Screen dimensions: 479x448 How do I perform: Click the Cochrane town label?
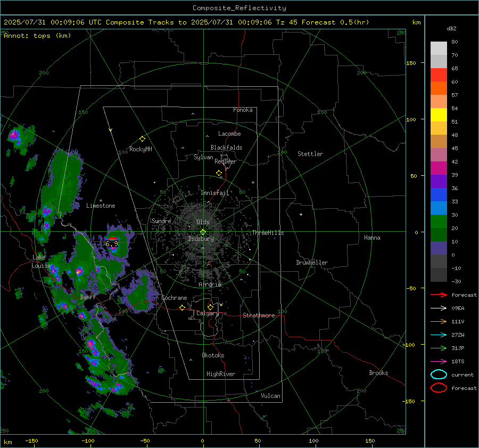[174, 298]
